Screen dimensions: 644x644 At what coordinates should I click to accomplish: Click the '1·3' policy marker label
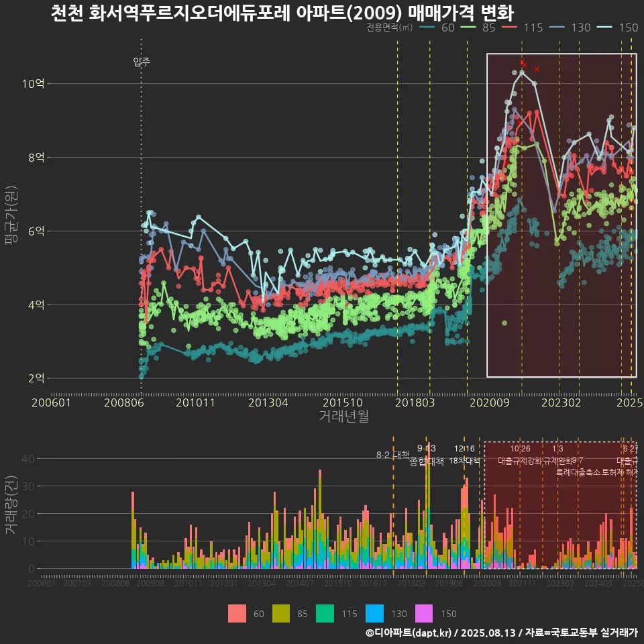[x=557, y=449]
